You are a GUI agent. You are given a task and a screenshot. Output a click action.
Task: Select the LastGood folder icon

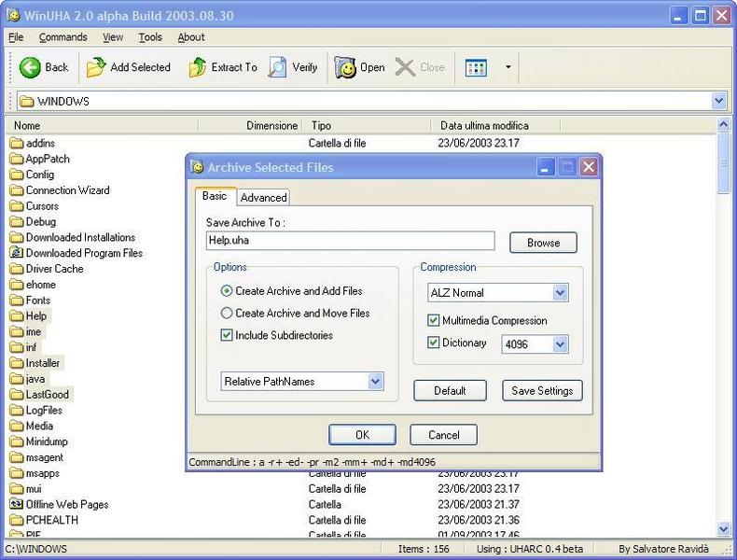coord(17,395)
